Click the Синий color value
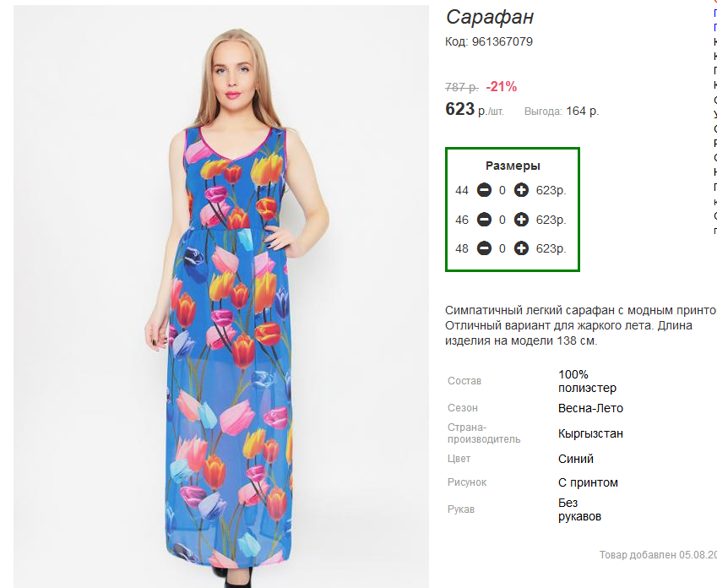Image resolution: width=717 pixels, height=588 pixels. coord(576,459)
